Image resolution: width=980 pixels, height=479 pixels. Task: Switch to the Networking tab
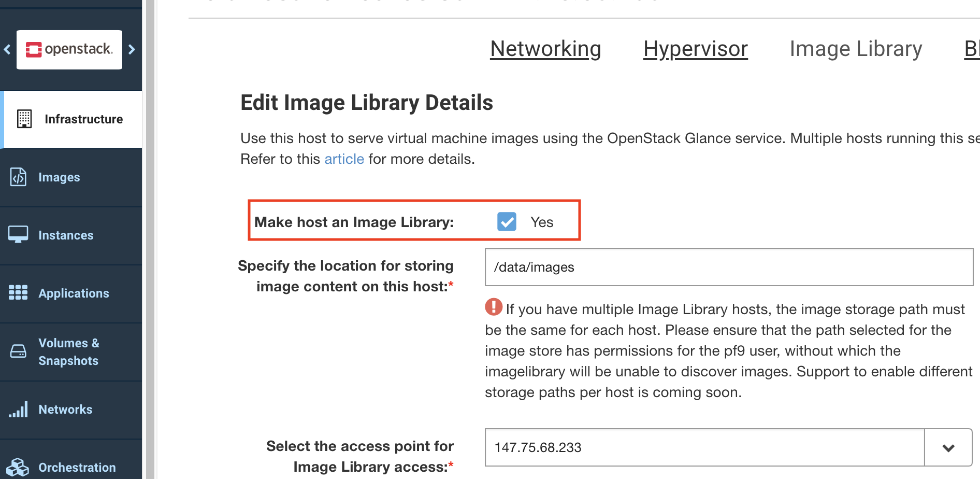pos(545,49)
